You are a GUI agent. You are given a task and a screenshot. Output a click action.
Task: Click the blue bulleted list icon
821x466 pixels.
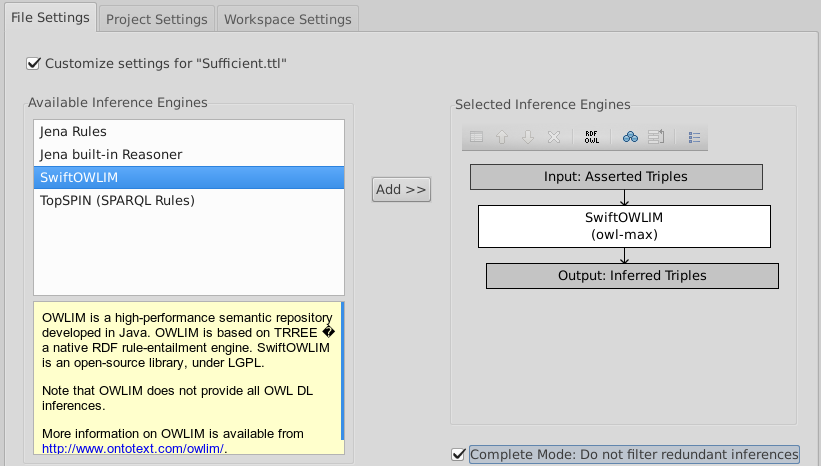point(695,137)
